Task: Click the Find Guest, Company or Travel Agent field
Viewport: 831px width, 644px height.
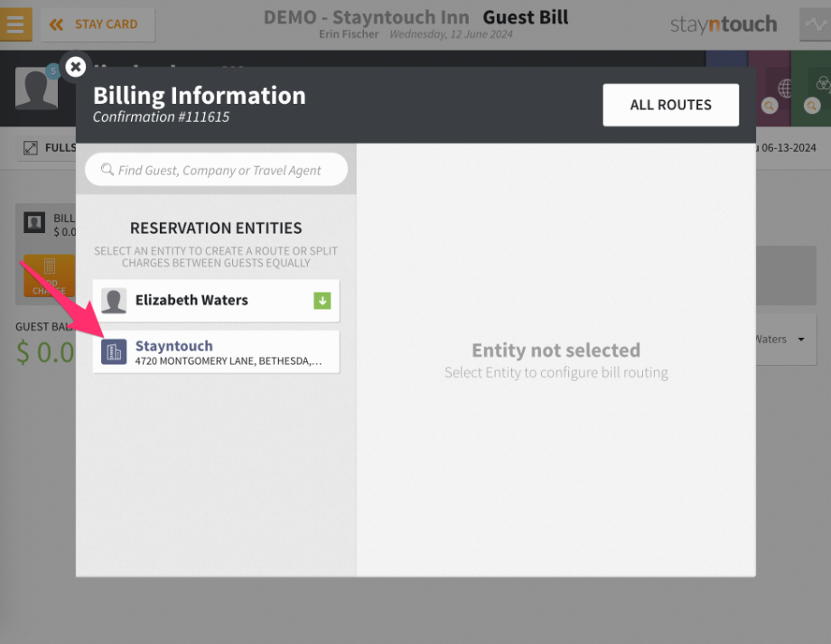Action: click(x=216, y=170)
